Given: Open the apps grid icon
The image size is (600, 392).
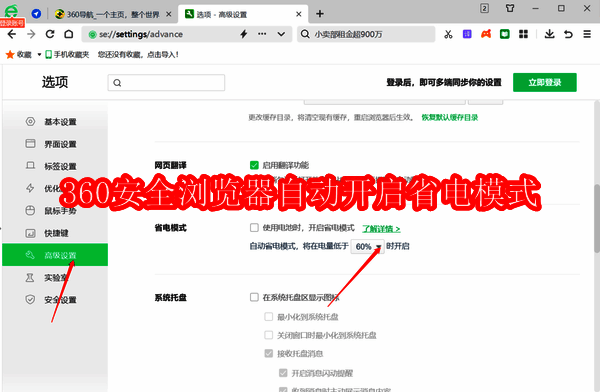Looking at the screenshot, I should point(523,34).
